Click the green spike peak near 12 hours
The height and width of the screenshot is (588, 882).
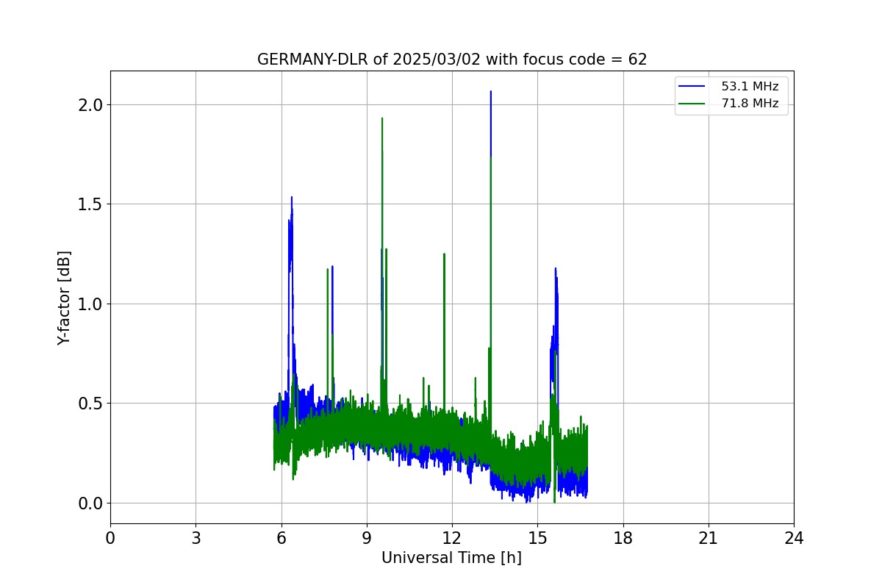[444, 255]
